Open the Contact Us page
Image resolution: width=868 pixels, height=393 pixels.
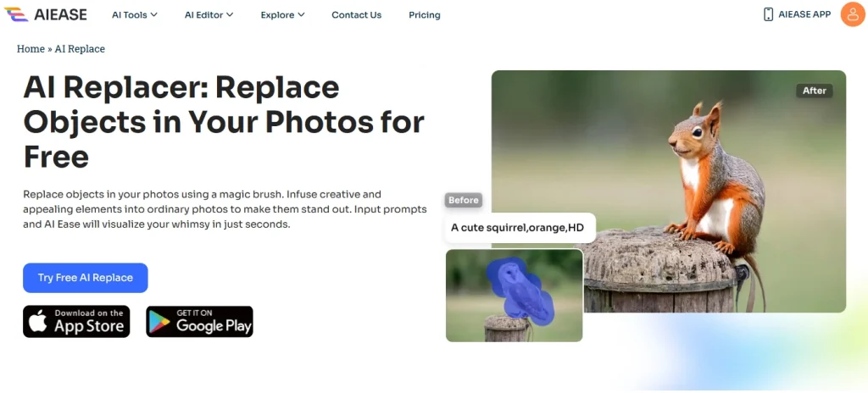click(357, 15)
